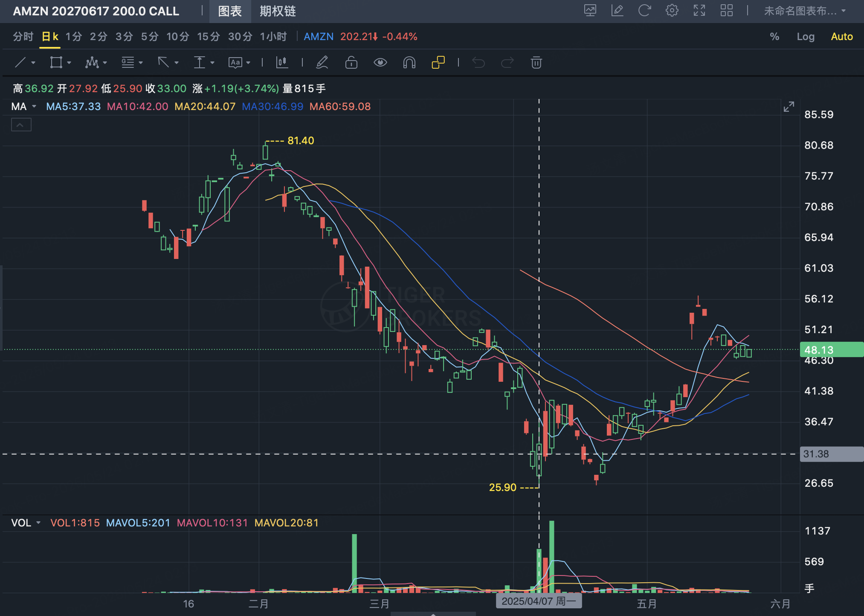Click the MA60:59.08 legend value
Image resolution: width=864 pixels, height=616 pixels.
tap(340, 107)
